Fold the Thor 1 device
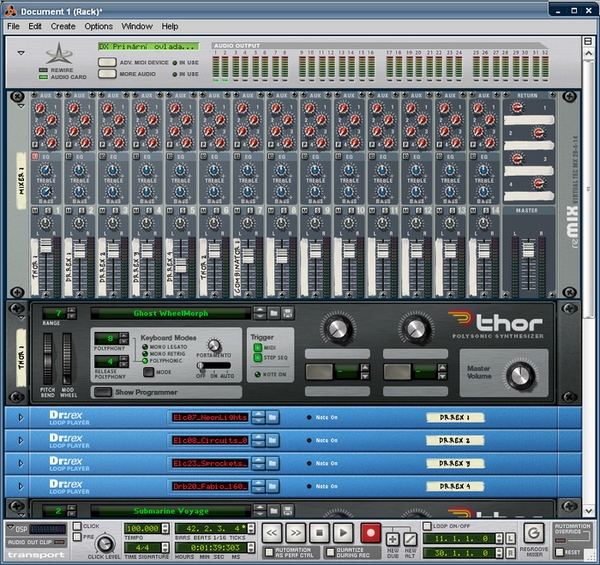The height and width of the screenshot is (565, 600). pyautogui.click(x=21, y=318)
